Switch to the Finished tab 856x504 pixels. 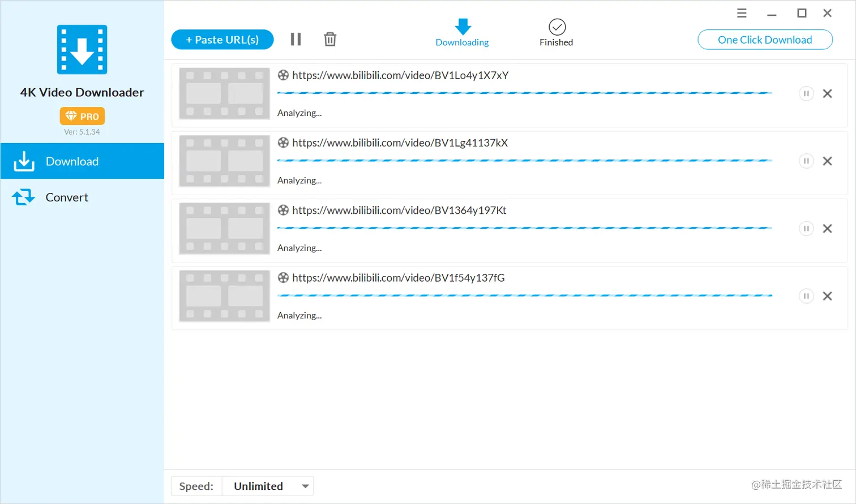tap(557, 33)
